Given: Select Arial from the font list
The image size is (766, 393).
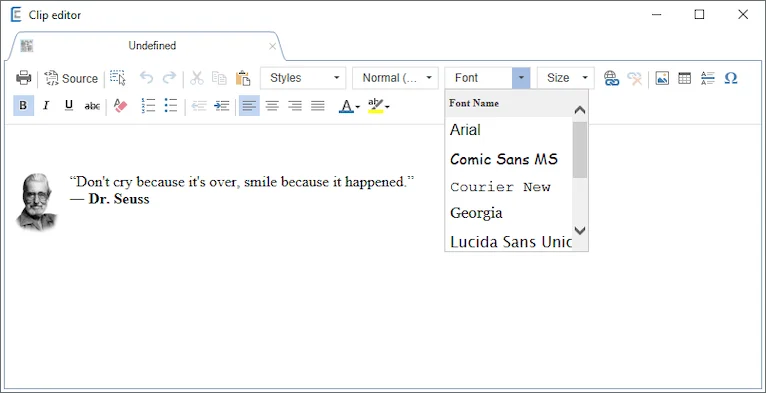Looking at the screenshot, I should (509, 130).
